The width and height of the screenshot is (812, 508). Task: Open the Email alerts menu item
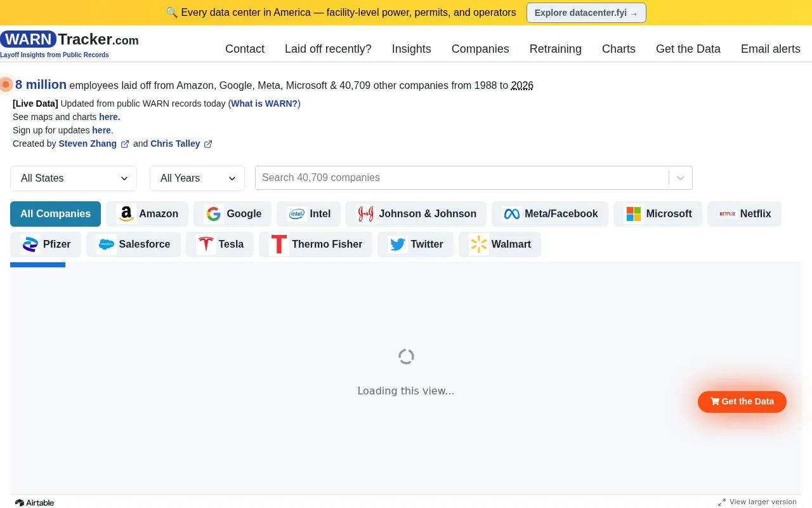pyautogui.click(x=771, y=49)
